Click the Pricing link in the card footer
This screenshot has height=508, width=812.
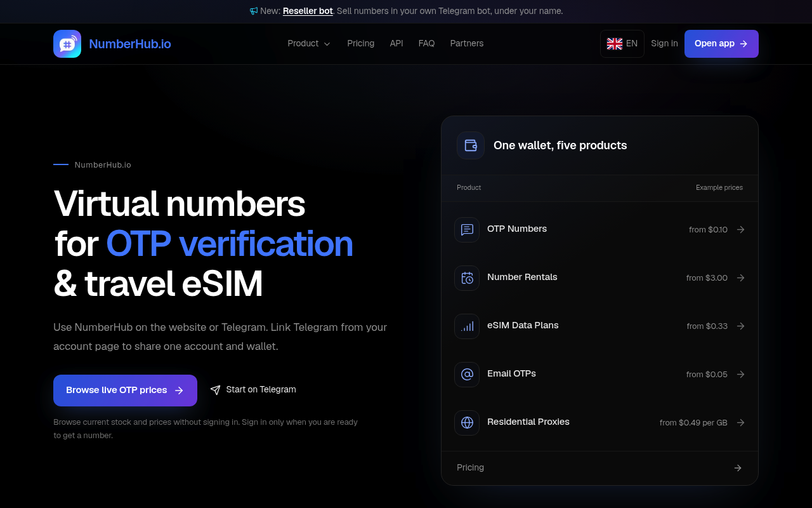coord(470,468)
